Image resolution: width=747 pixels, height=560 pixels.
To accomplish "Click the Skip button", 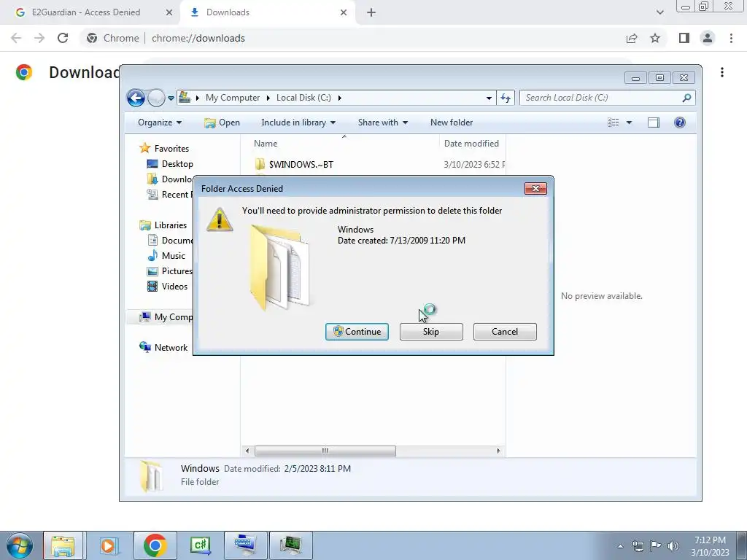I will [431, 332].
